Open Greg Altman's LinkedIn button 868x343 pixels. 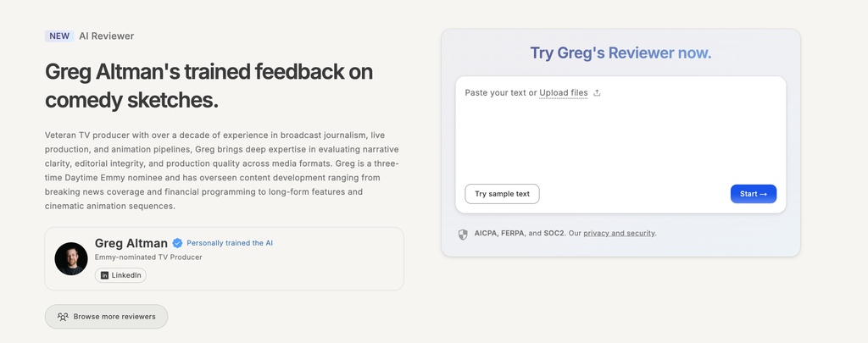click(x=120, y=275)
